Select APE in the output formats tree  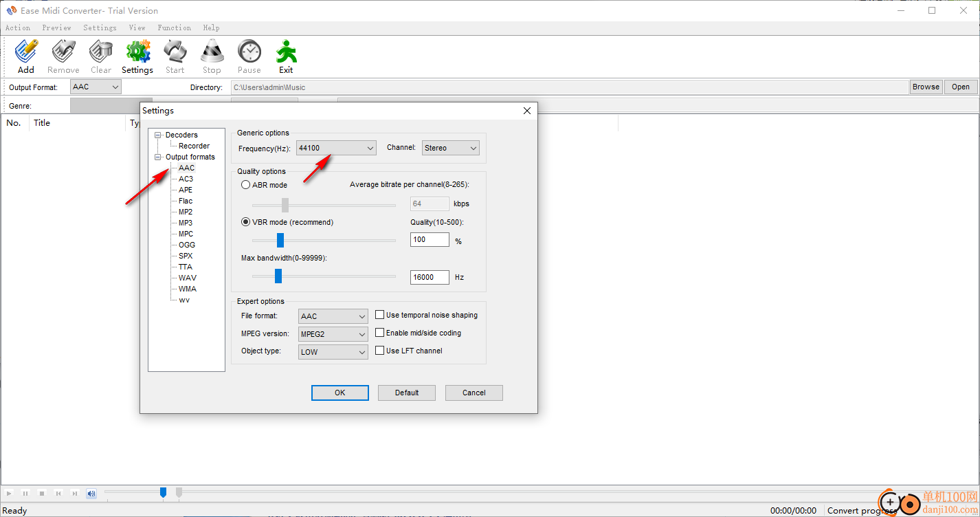pos(186,190)
